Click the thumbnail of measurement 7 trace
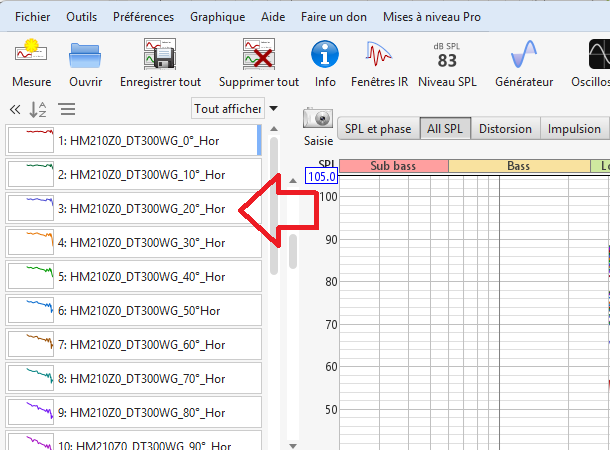Screen dimensions: 610x450 [x=30, y=344]
